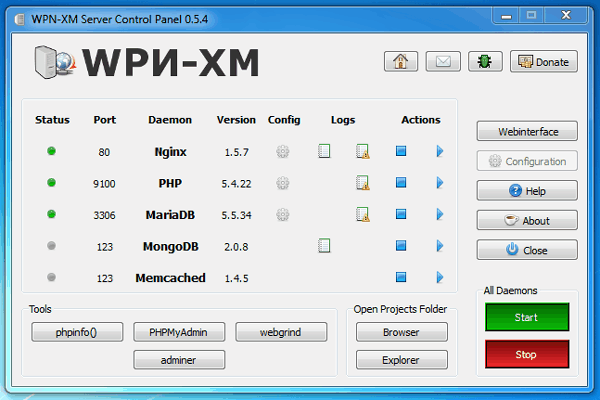The width and height of the screenshot is (600, 400).
Task: Open projects folder in Explorer
Action: pyautogui.click(x=401, y=360)
